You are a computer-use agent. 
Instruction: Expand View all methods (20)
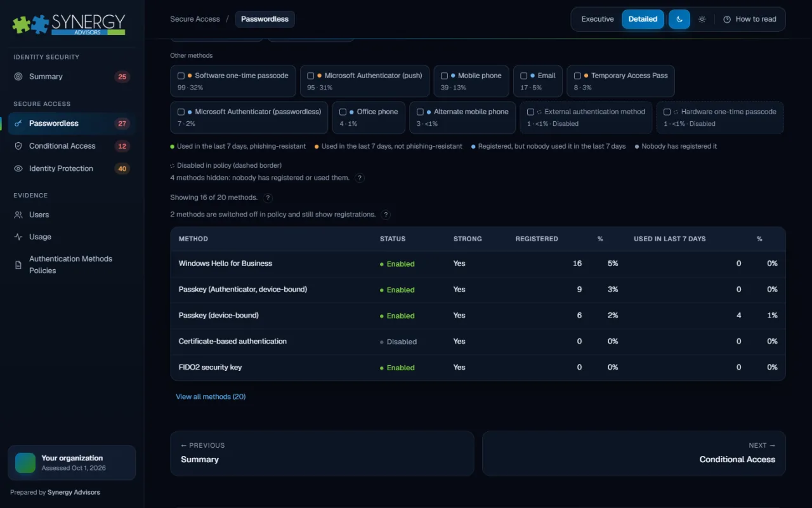[211, 397]
